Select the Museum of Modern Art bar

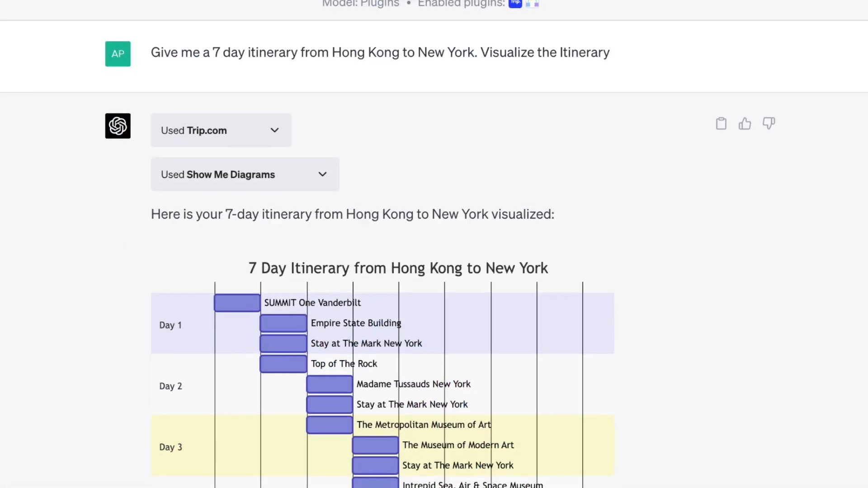click(x=375, y=445)
